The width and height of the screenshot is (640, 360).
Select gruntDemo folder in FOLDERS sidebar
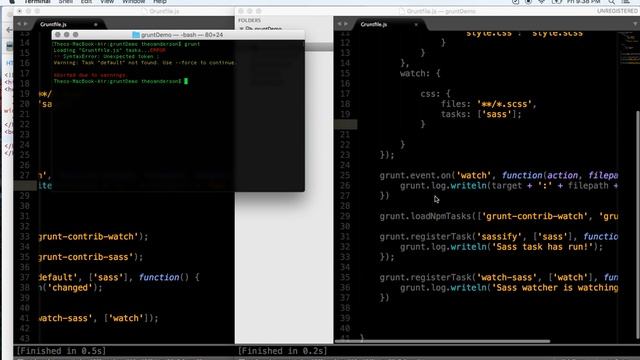267,29
